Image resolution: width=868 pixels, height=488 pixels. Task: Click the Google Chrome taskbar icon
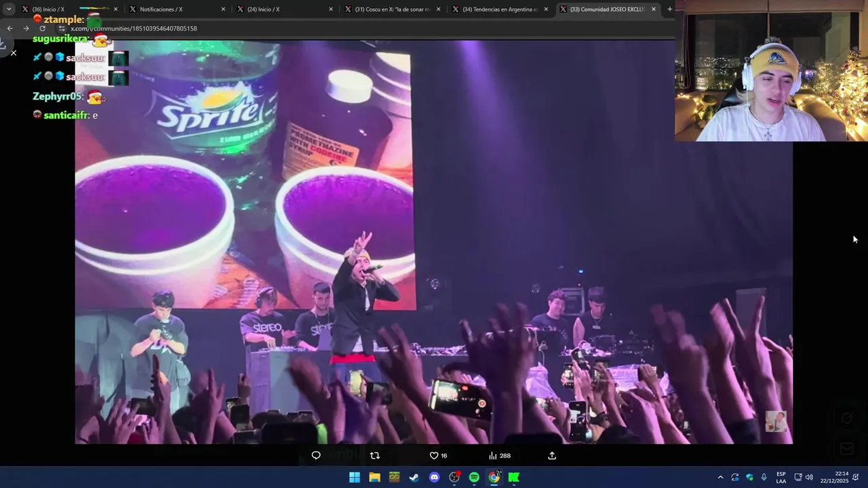pyautogui.click(x=494, y=477)
